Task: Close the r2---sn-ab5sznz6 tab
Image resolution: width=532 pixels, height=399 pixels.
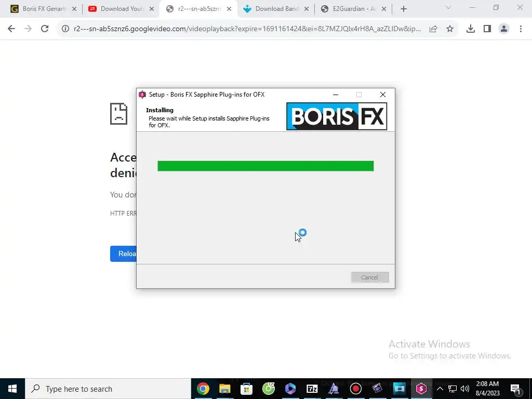Action: point(229,9)
